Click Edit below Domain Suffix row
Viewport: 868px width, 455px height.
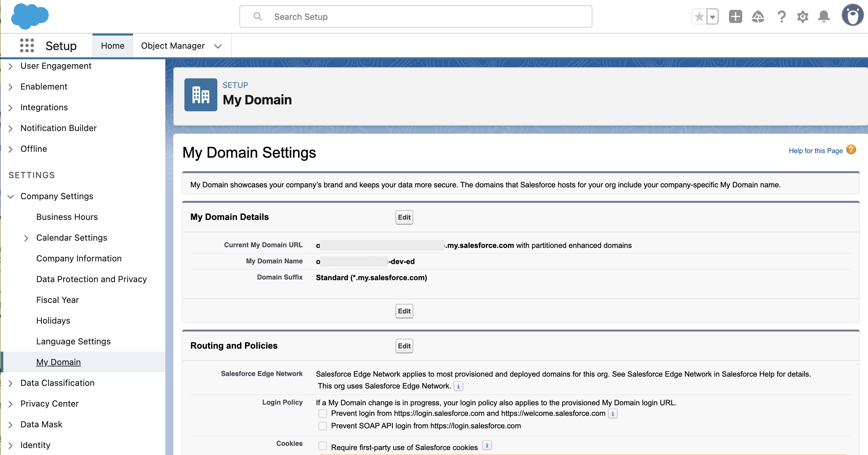(x=404, y=311)
